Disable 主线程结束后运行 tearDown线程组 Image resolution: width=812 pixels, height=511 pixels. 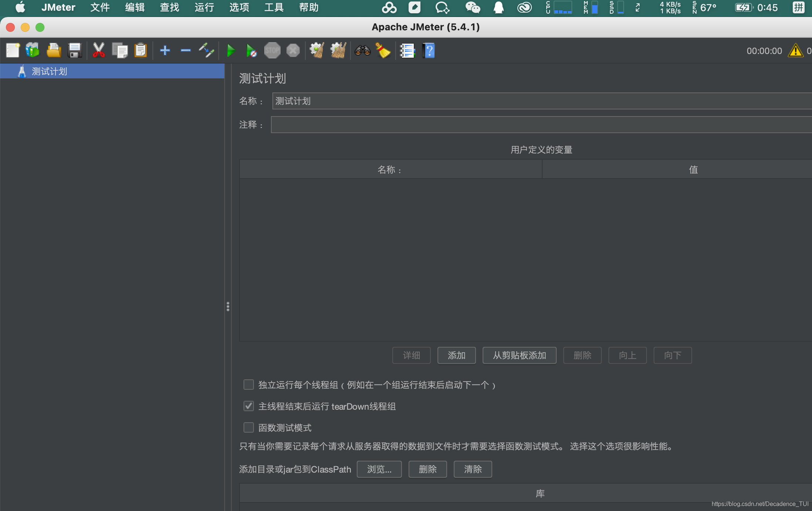[248, 406]
